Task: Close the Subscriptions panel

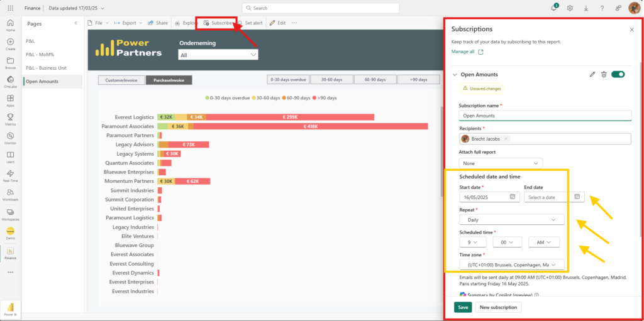Action: tap(631, 30)
